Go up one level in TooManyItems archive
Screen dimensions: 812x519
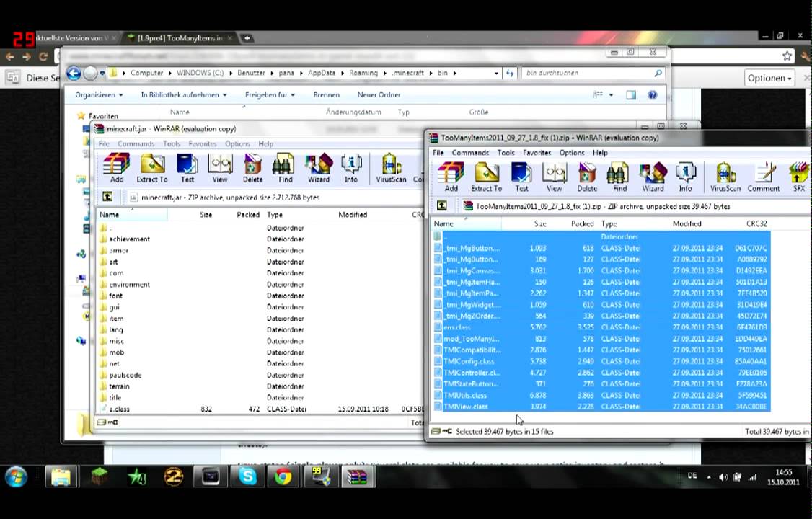(442, 205)
